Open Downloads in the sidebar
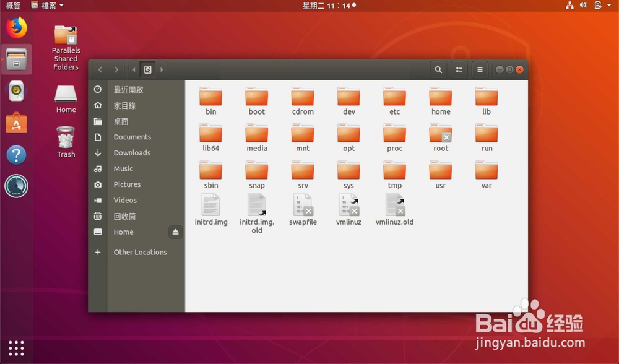 pos(137,153)
